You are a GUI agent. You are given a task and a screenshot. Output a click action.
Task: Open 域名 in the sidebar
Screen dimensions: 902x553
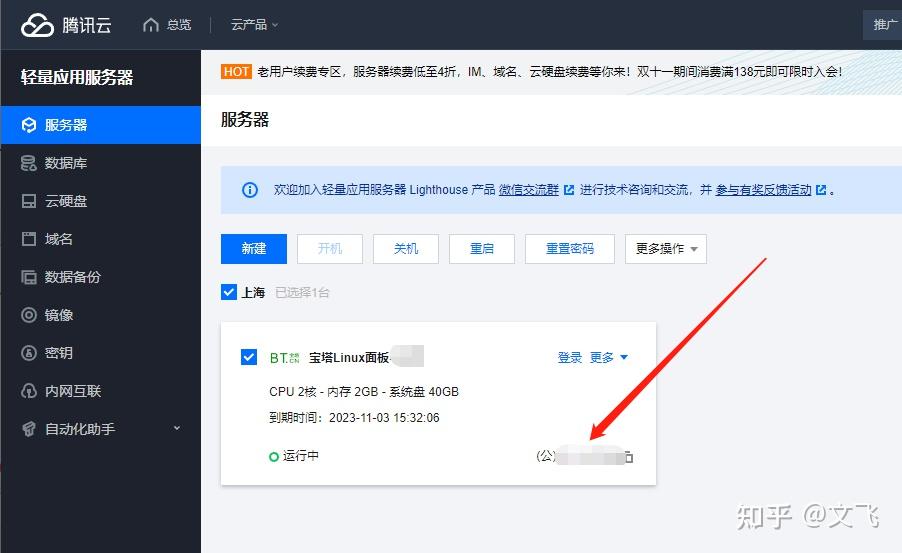coord(101,239)
